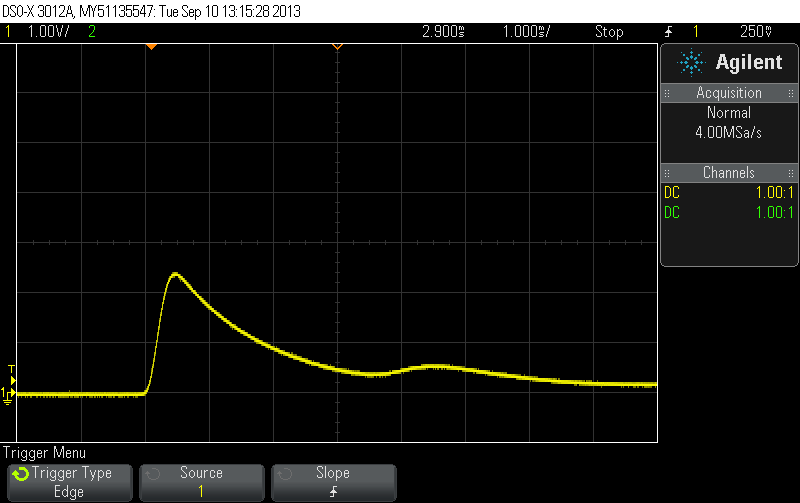Viewport: 800px width, 503px height.
Task: Click the dimmed knob icon on Source softkey
Action: click(x=152, y=474)
